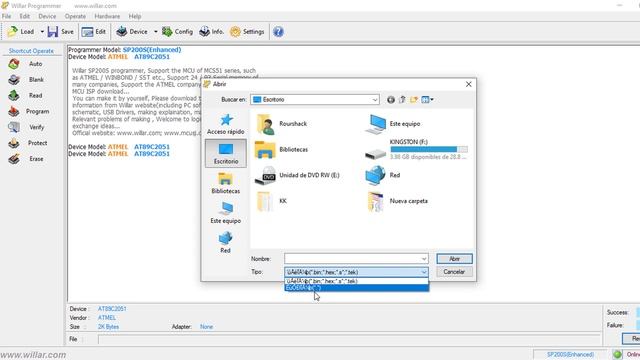
Task: Open the Hardware menu
Action: click(107, 16)
